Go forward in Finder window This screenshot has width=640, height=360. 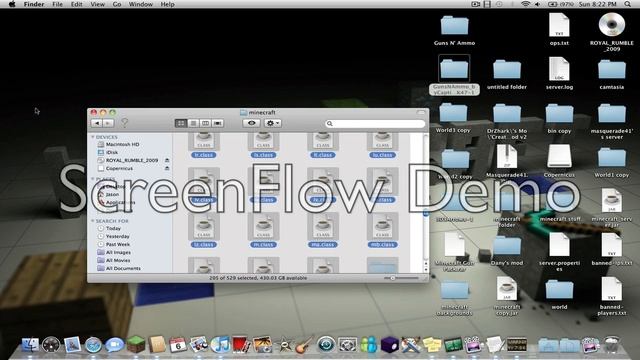108,123
